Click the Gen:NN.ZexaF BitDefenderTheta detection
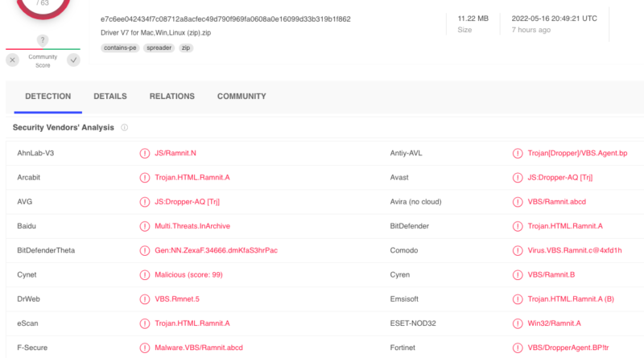 pos(216,250)
